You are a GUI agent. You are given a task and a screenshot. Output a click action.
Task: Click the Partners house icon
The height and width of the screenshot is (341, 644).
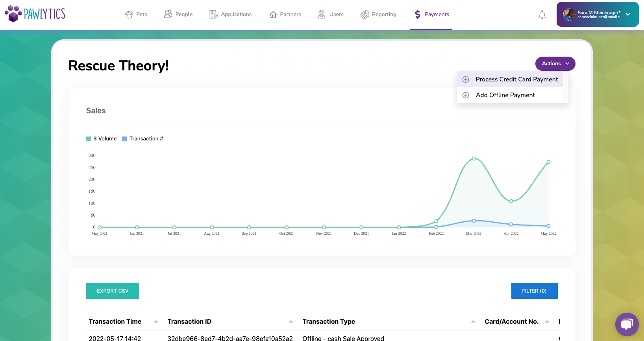[273, 15]
